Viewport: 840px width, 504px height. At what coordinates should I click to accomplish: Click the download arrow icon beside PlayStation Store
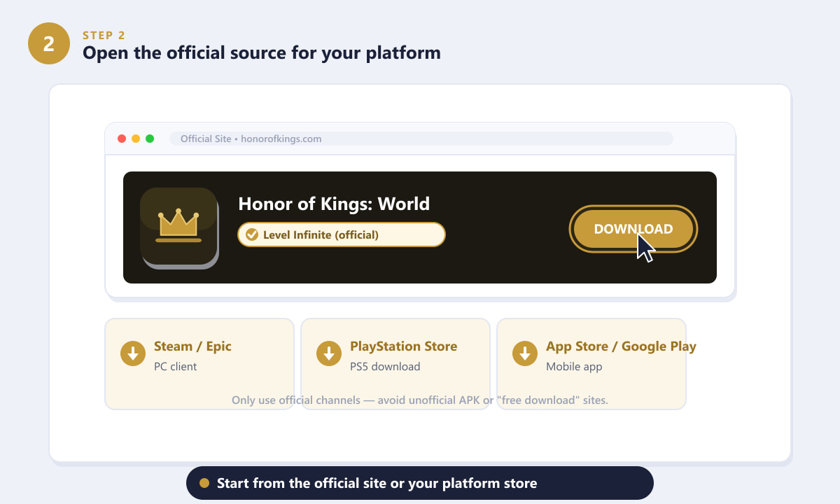(x=329, y=353)
